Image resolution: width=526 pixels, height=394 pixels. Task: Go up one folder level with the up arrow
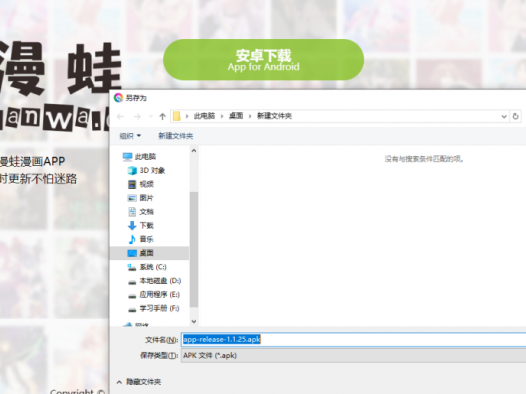[x=163, y=116]
